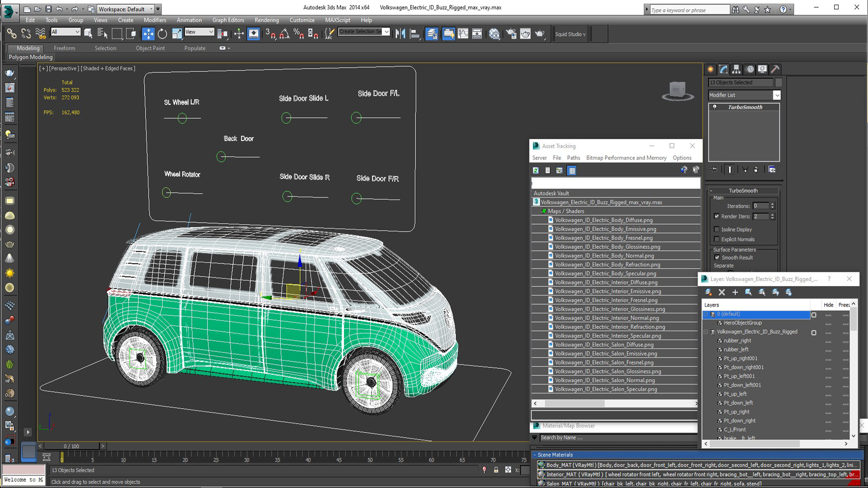Open the Material Editor icon
Image resolution: width=868 pixels, height=488 pixels.
click(x=494, y=33)
